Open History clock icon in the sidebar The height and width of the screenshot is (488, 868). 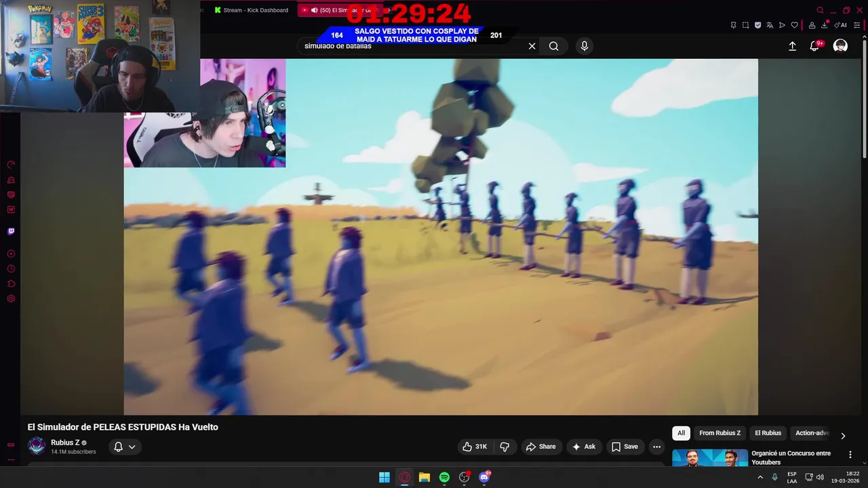(11, 268)
